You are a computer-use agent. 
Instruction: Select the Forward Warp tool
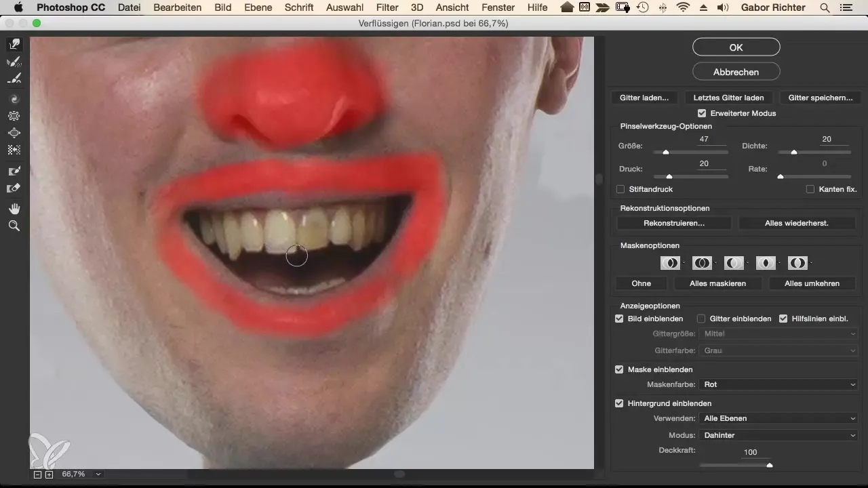point(14,45)
